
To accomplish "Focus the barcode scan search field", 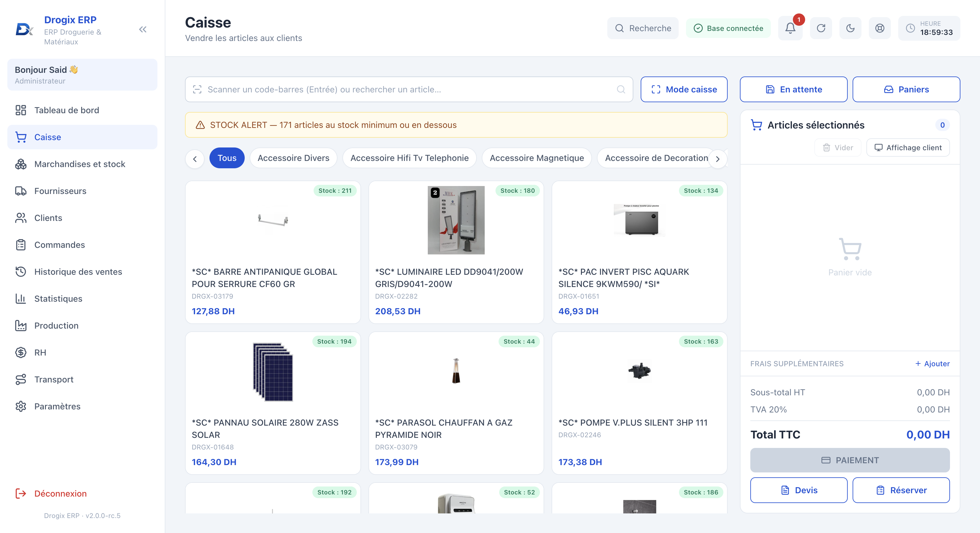I will coord(409,89).
